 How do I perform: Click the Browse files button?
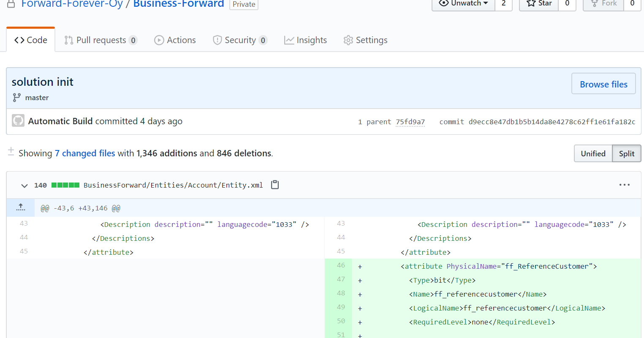[603, 84]
